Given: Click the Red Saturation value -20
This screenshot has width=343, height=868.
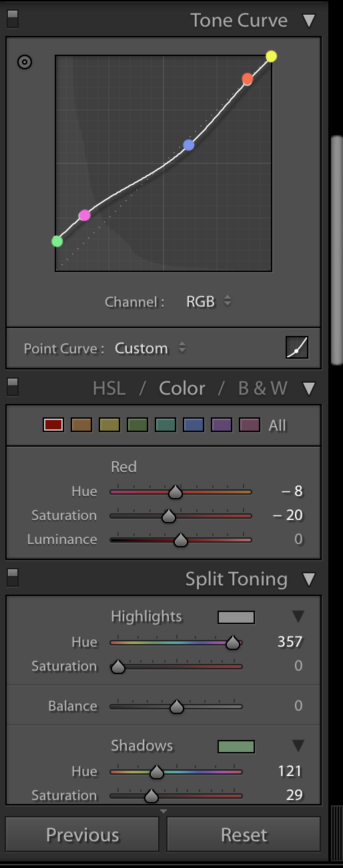Looking at the screenshot, I should point(288,515).
